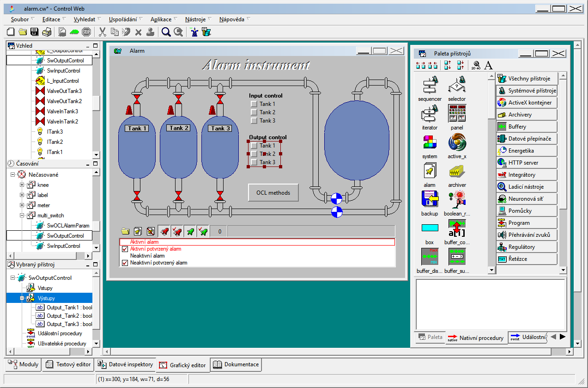Open the Nástroje menu
Image resolution: width=588 pixels, height=388 pixels.
(x=195, y=19)
